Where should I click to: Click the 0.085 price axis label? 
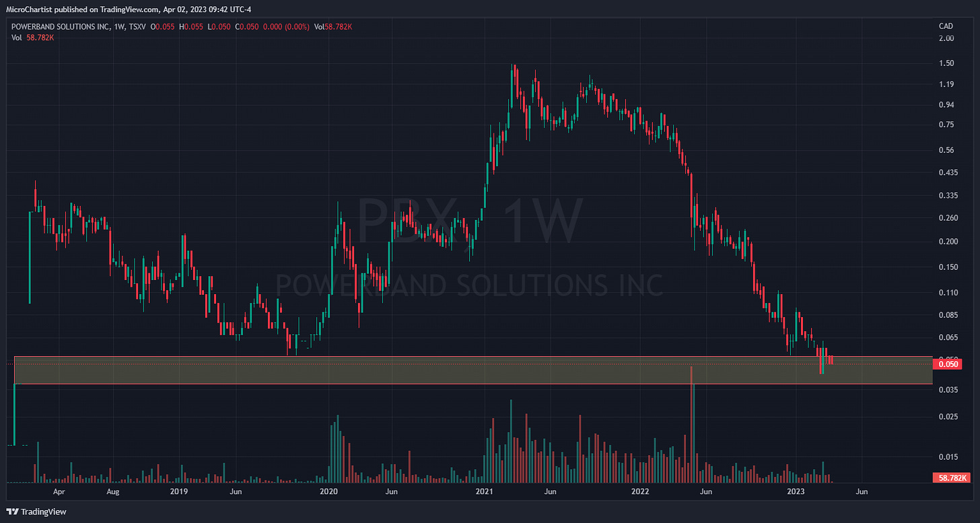(948, 315)
